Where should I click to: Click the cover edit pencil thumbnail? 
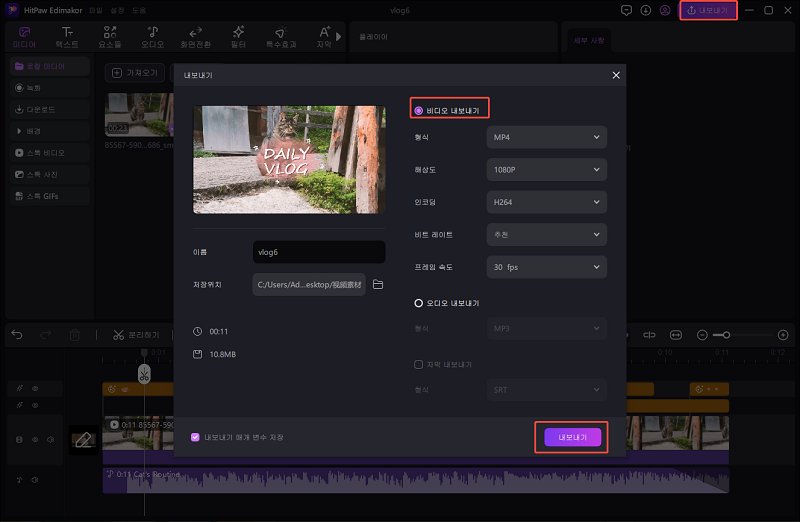click(84, 440)
